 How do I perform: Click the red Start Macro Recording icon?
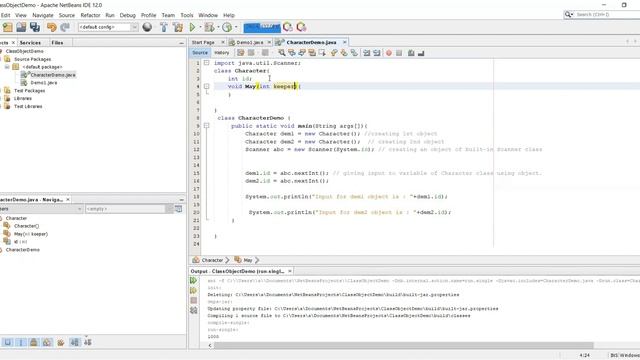[389, 53]
